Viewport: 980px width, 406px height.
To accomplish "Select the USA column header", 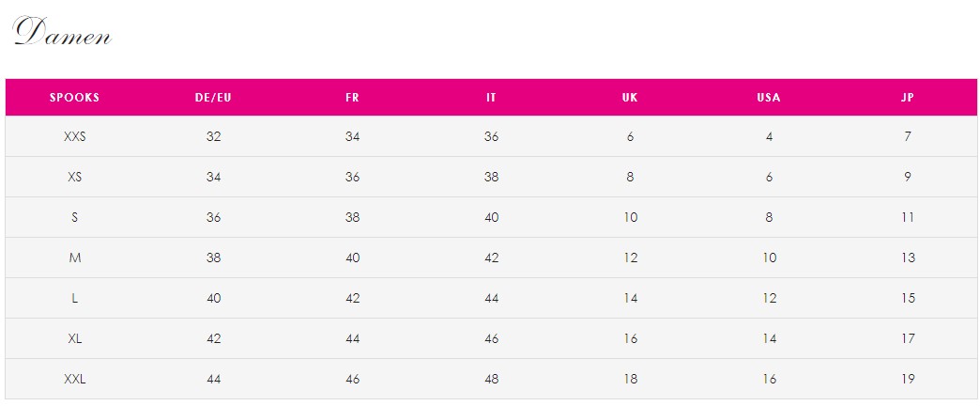I will (x=769, y=98).
